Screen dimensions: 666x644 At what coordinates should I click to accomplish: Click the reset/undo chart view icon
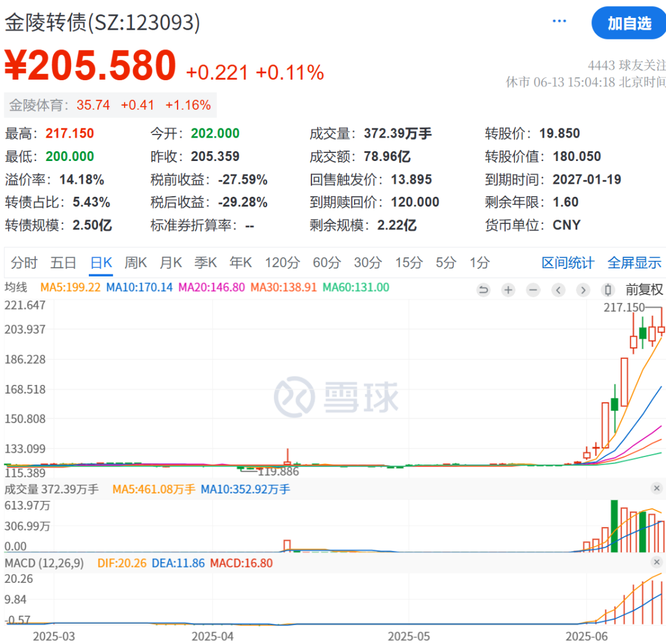pos(483,290)
